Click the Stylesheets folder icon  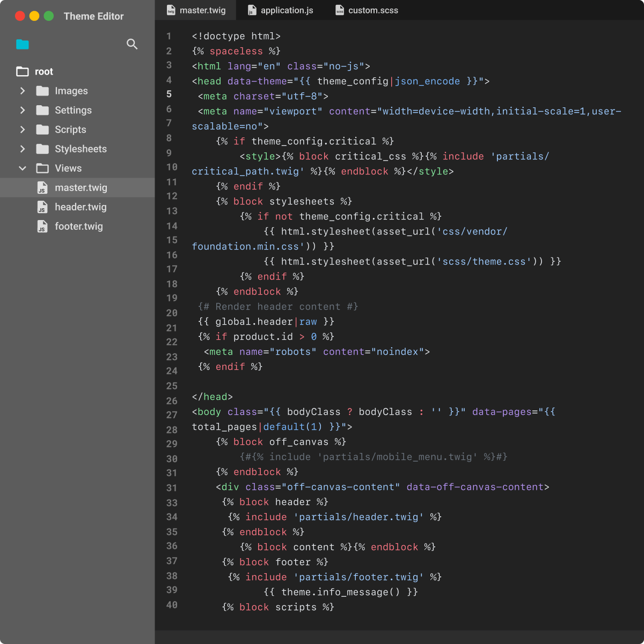pos(42,149)
